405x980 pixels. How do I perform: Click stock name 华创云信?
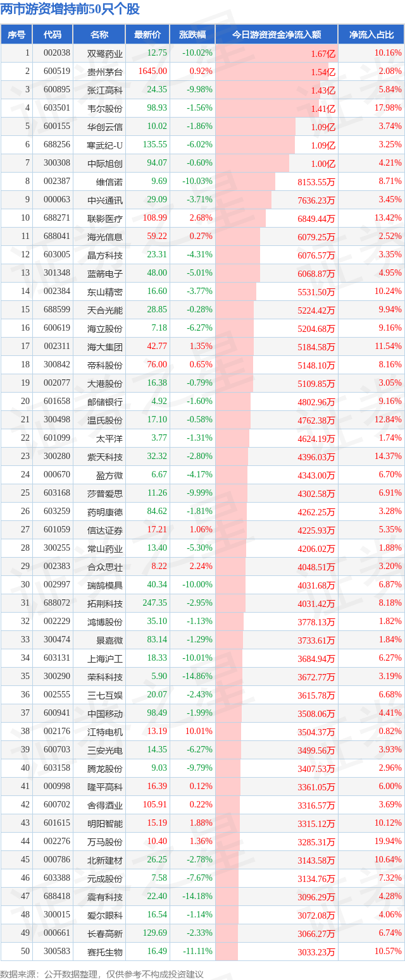[105, 126]
